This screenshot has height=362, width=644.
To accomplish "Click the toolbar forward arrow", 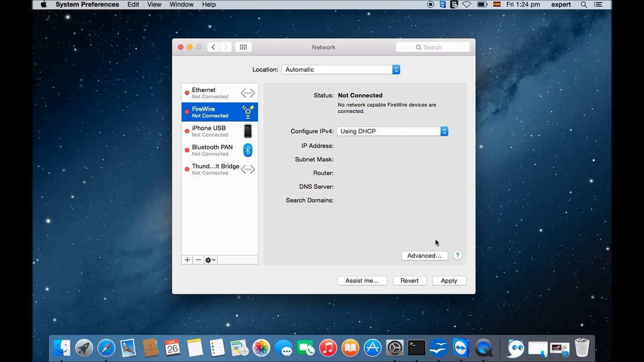I will pyautogui.click(x=226, y=47).
